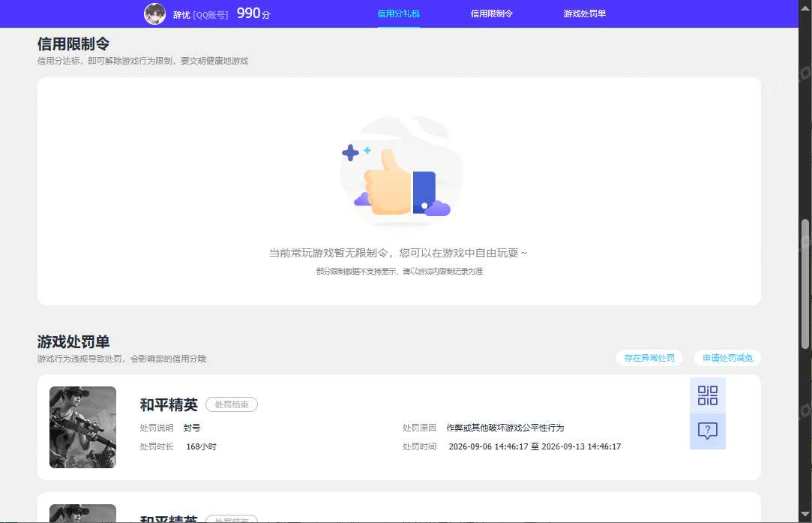Viewport: 812px width, 523px height.
Task: Open the question help chat icon
Action: pyautogui.click(x=707, y=431)
